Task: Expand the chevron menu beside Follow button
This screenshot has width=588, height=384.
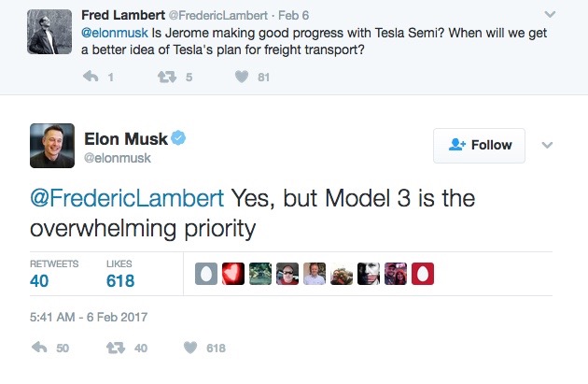Action: click(547, 145)
